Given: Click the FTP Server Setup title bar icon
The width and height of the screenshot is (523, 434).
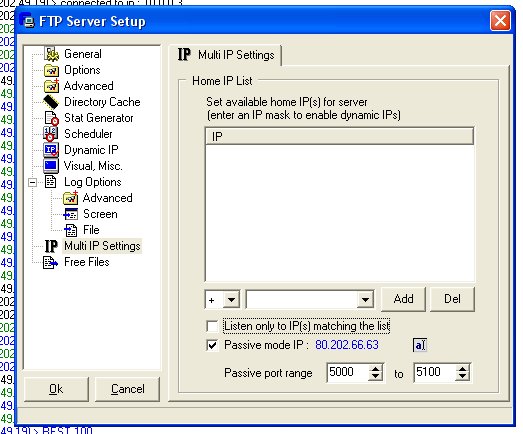Looking at the screenshot, I should (x=28, y=21).
